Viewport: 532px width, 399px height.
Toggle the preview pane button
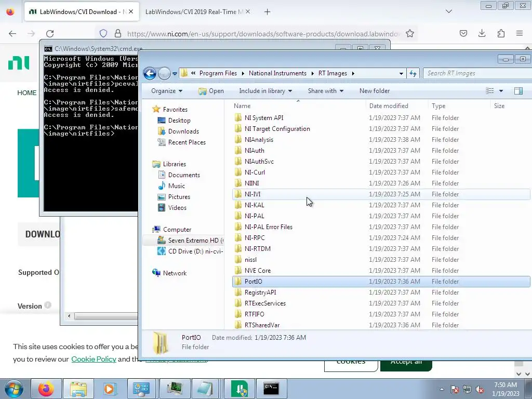click(518, 91)
